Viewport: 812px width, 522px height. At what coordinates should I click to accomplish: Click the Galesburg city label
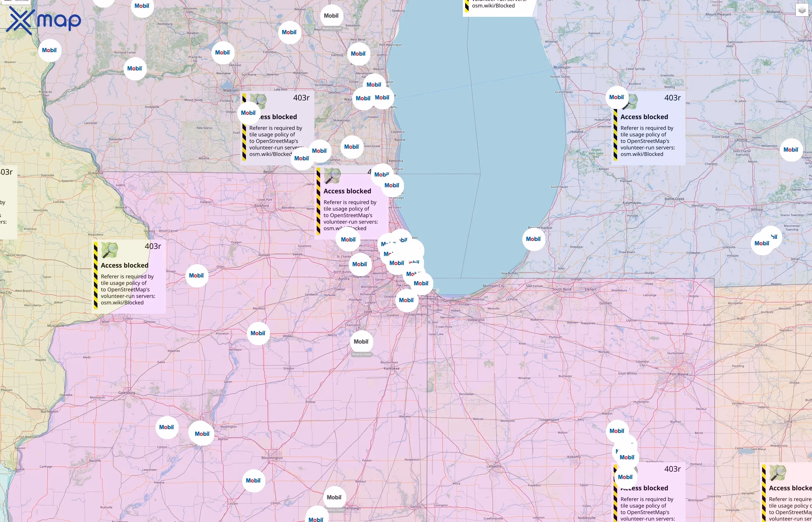coord(126,393)
